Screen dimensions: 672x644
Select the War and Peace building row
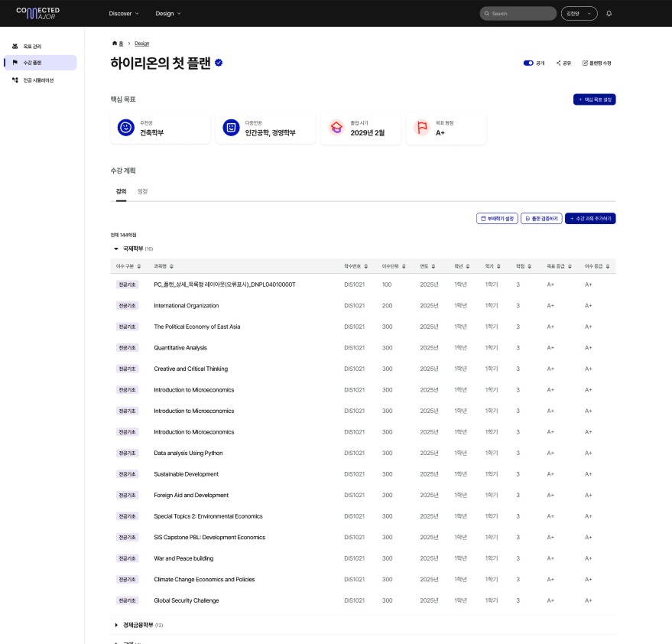[363, 558]
